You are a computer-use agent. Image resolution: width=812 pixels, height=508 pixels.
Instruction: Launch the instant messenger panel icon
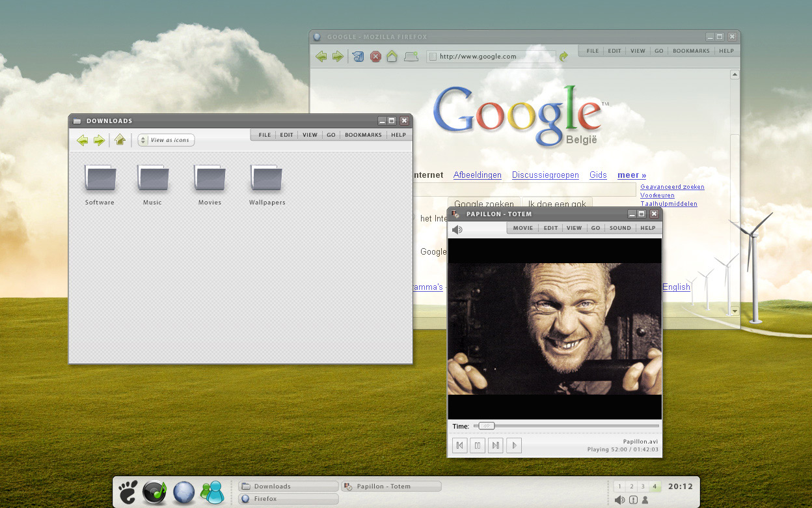(212, 492)
